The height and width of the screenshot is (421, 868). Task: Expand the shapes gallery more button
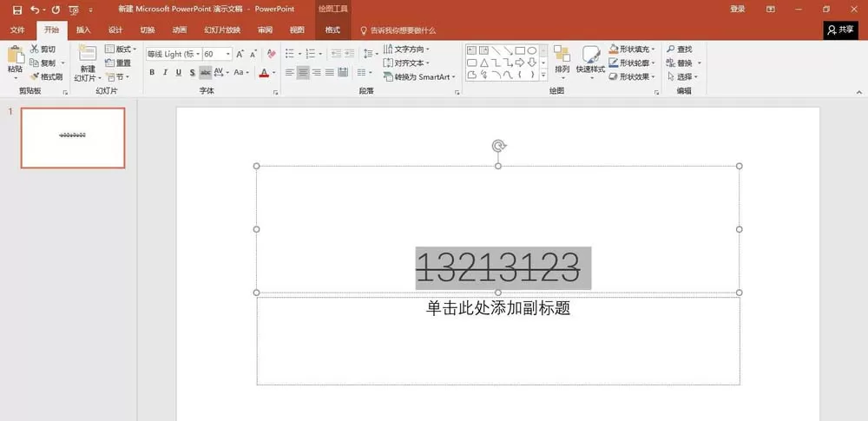click(x=543, y=75)
